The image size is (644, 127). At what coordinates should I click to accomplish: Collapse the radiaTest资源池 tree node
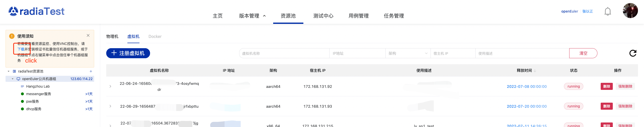[9, 71]
